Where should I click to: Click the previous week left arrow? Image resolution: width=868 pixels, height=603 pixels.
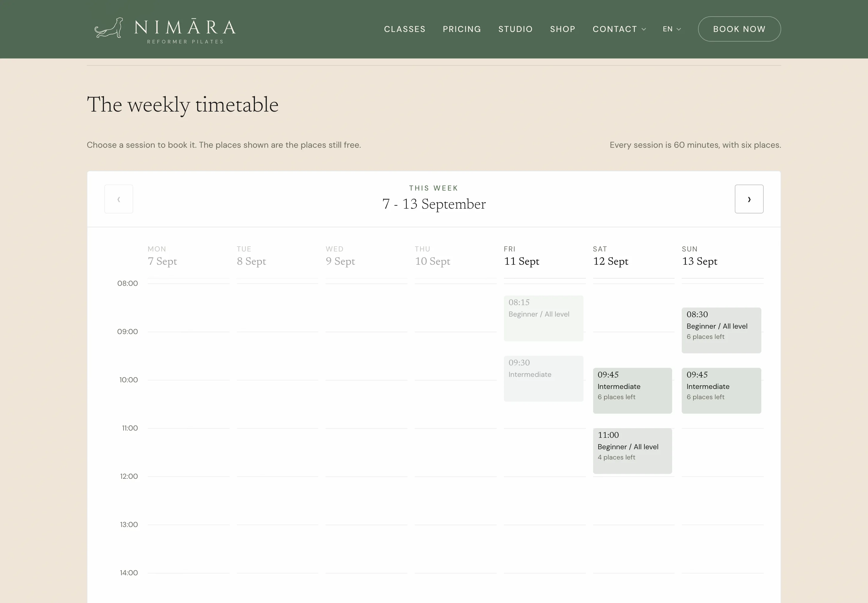pyautogui.click(x=119, y=199)
